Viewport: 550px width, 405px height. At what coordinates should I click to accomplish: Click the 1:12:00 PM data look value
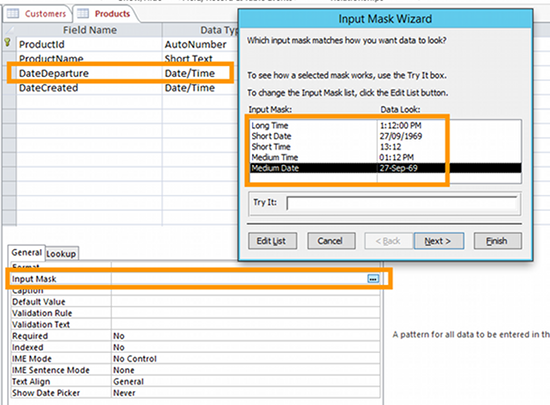(401, 126)
